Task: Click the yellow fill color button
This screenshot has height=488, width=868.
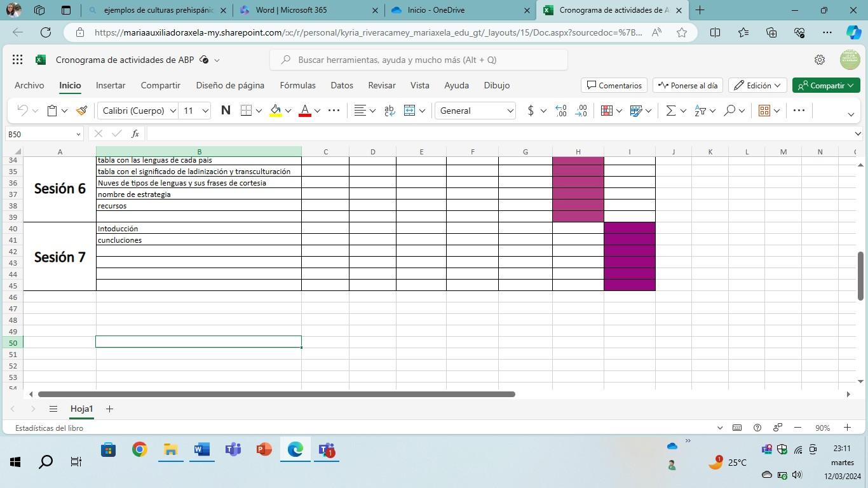Action: click(276, 111)
